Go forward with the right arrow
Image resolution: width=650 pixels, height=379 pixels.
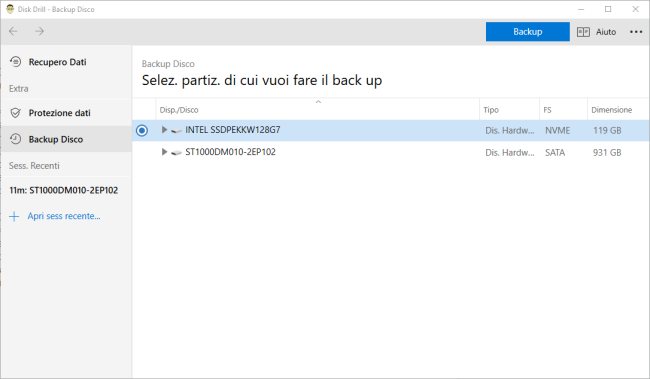(39, 31)
